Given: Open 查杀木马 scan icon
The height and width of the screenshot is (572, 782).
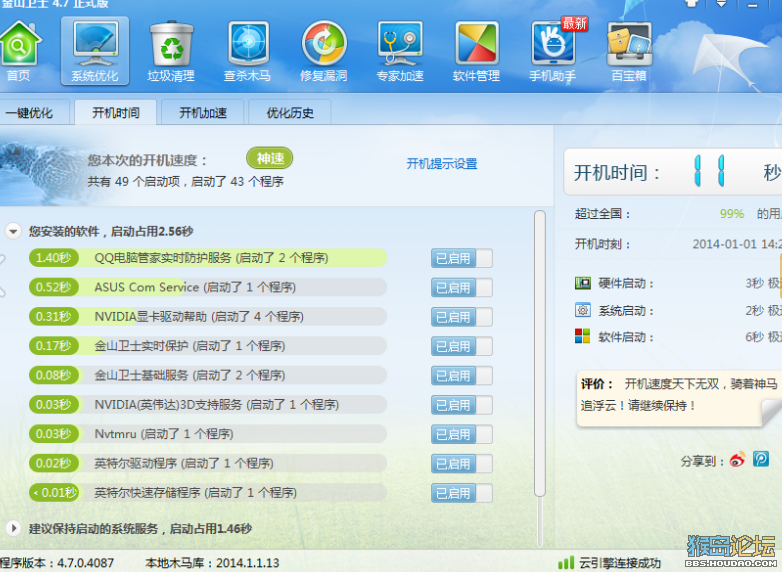Looking at the screenshot, I should (248, 50).
